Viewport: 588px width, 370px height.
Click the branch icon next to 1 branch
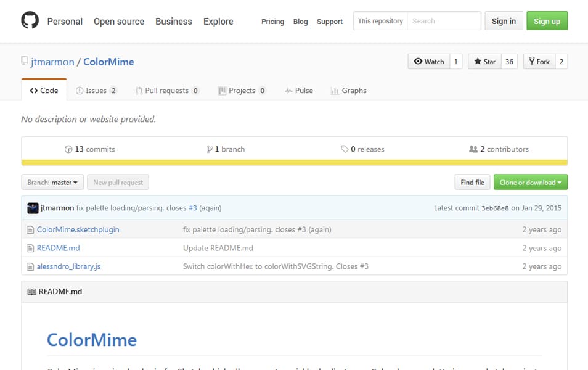(x=210, y=149)
